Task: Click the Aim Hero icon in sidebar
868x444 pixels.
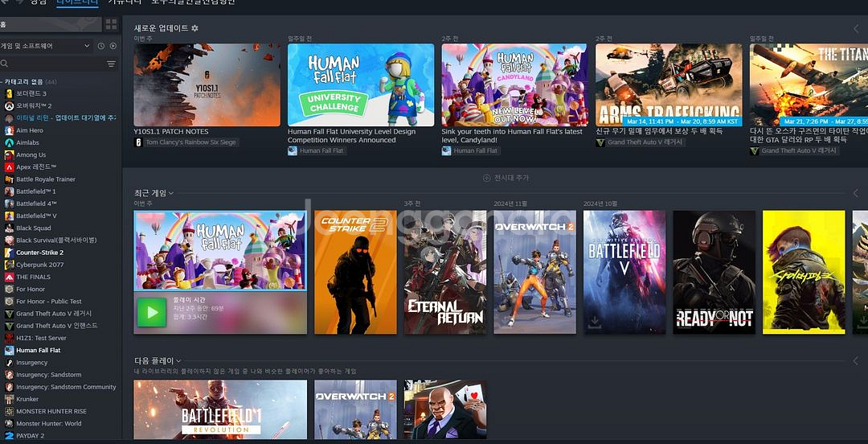Action: [x=9, y=130]
